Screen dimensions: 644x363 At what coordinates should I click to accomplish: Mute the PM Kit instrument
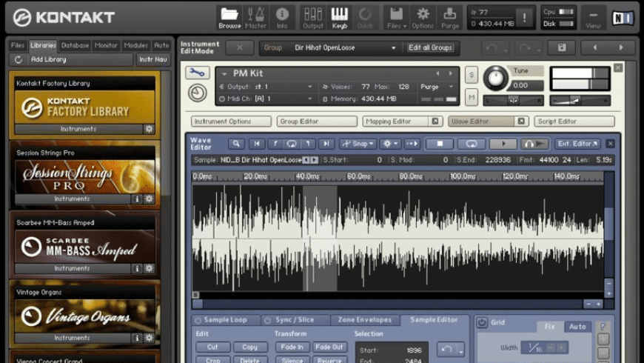[471, 96]
